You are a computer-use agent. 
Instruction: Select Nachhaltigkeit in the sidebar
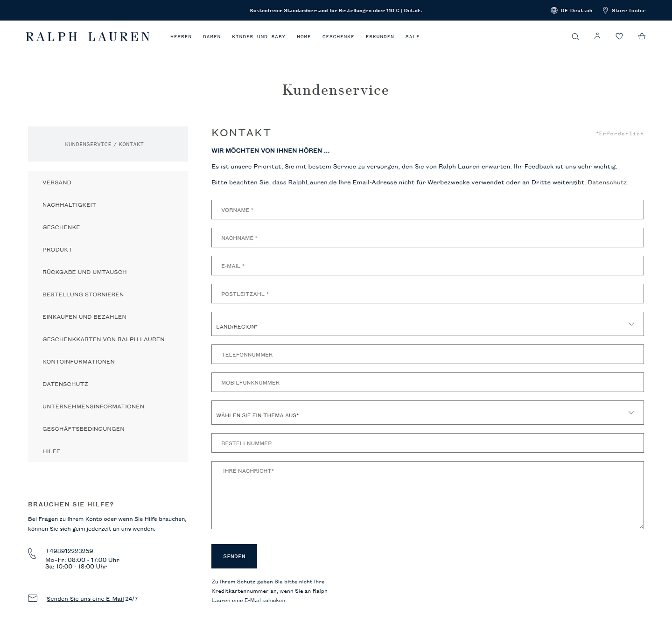click(69, 205)
